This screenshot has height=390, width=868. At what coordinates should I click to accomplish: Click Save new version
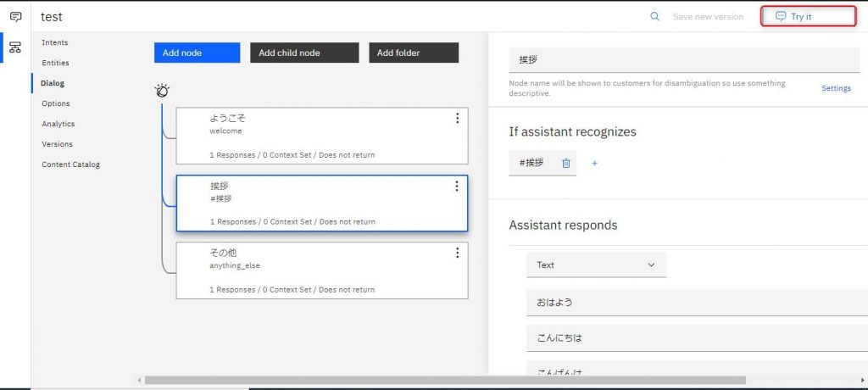pyautogui.click(x=708, y=17)
